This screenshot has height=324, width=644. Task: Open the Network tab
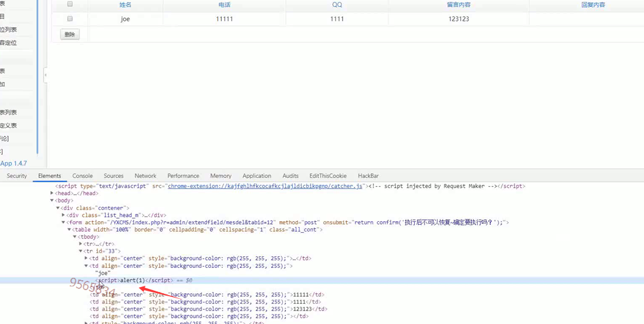click(145, 176)
